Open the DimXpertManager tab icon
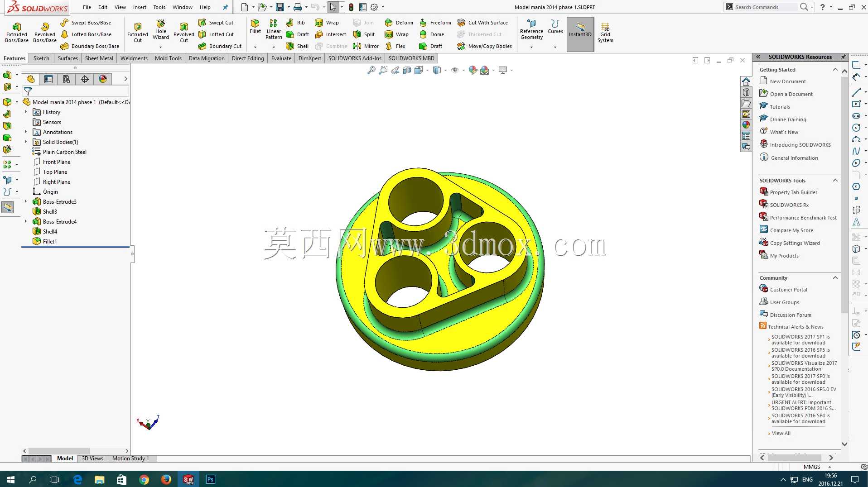 pyautogui.click(x=85, y=79)
